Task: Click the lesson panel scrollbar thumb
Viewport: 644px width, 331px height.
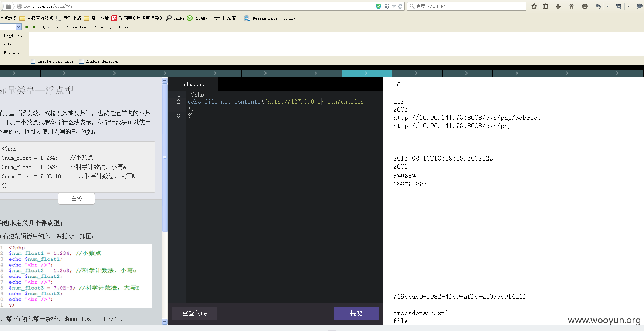Action: [x=165, y=157]
